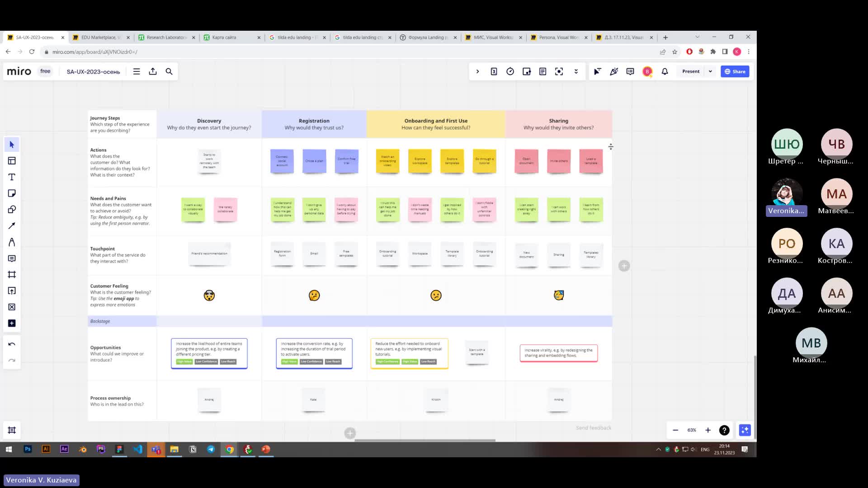The width and height of the screenshot is (868, 488).
Task: Select the Comment tool in left toolbar
Action: click(12, 258)
